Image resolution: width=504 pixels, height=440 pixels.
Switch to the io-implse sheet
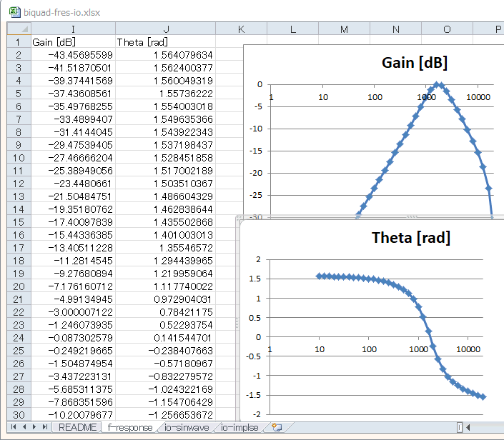point(239,427)
